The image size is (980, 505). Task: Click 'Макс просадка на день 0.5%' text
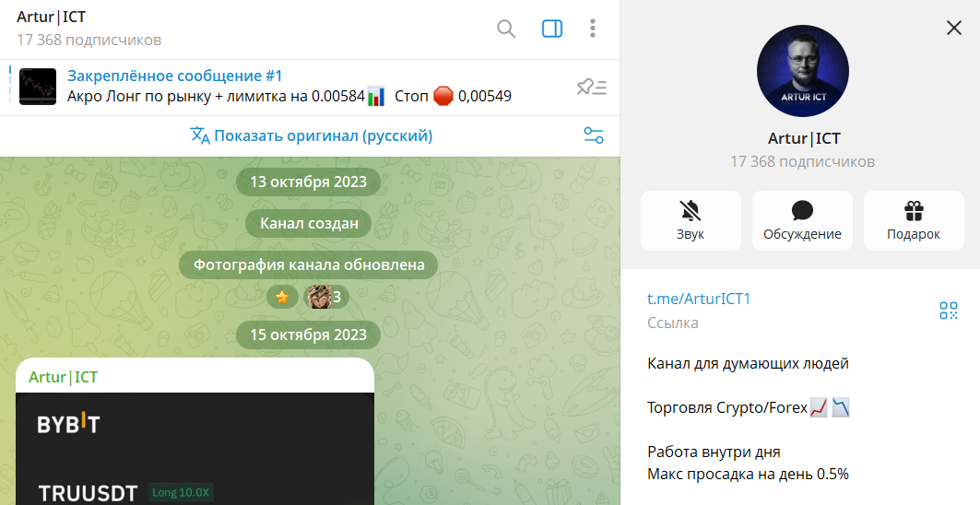click(x=748, y=475)
